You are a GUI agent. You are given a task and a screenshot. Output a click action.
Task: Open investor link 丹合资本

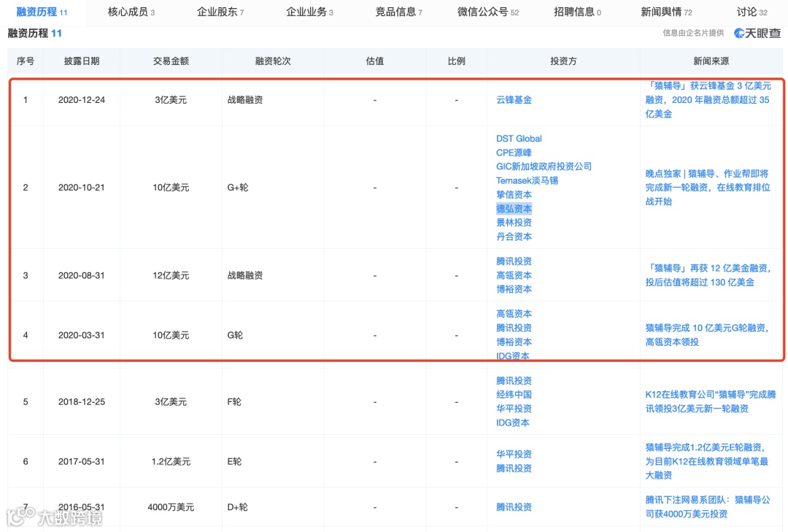tap(514, 236)
